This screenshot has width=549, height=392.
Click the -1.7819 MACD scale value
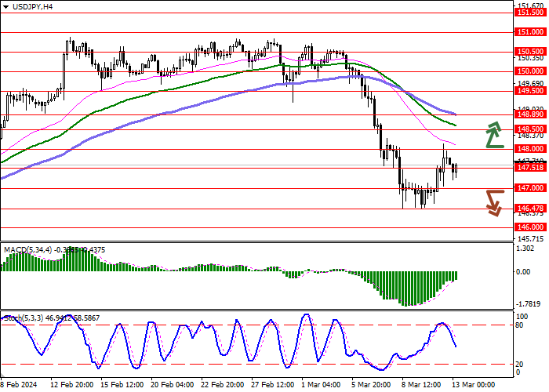529,303
